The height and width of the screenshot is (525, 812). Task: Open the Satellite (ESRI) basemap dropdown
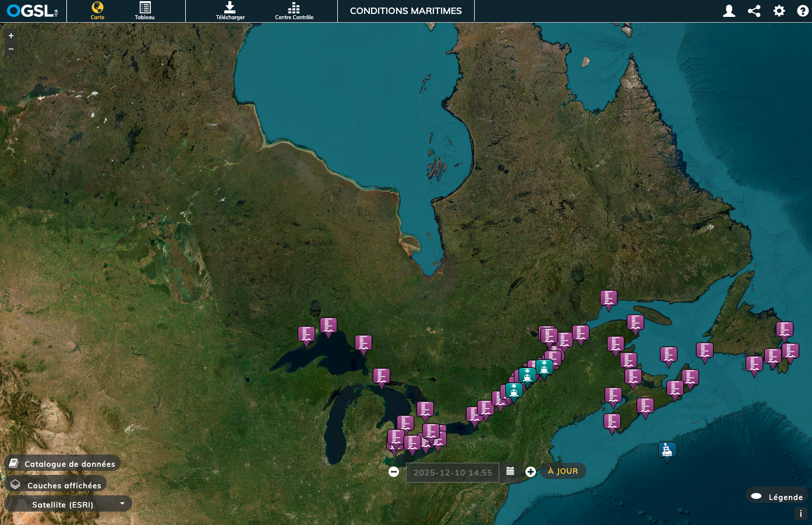[68, 505]
